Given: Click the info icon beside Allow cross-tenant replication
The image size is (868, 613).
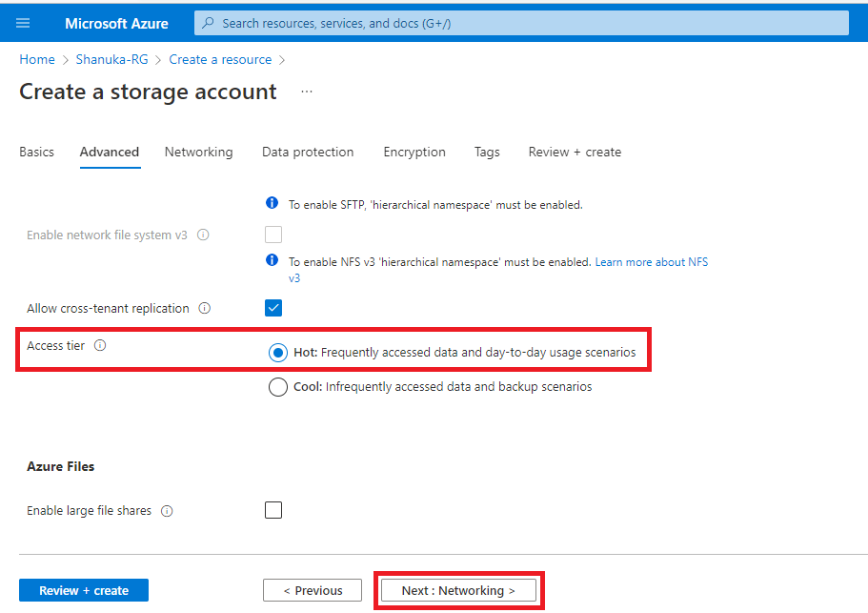Looking at the screenshot, I should coord(205,308).
